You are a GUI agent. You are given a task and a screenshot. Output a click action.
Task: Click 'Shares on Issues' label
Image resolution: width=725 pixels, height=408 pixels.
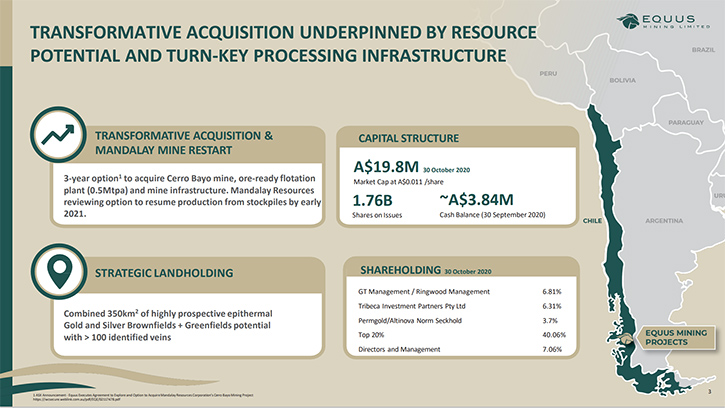point(377,215)
